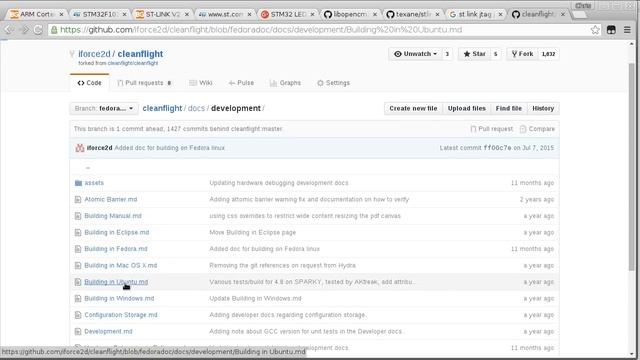Screen dimensions: 640x360
Task: Open the Pulse repository tab
Action: point(241,83)
